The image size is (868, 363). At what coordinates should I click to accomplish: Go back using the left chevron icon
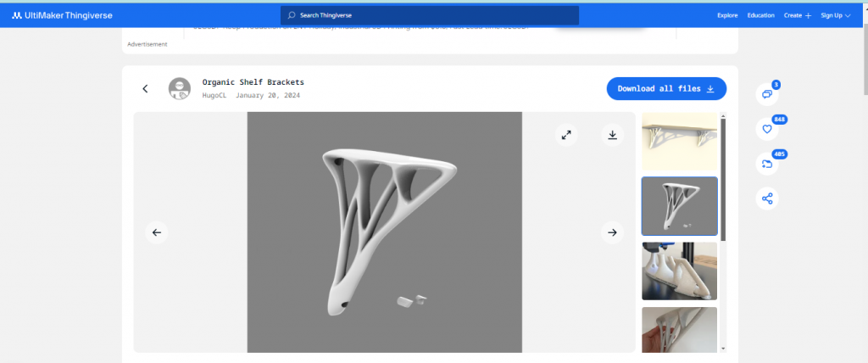click(x=145, y=89)
